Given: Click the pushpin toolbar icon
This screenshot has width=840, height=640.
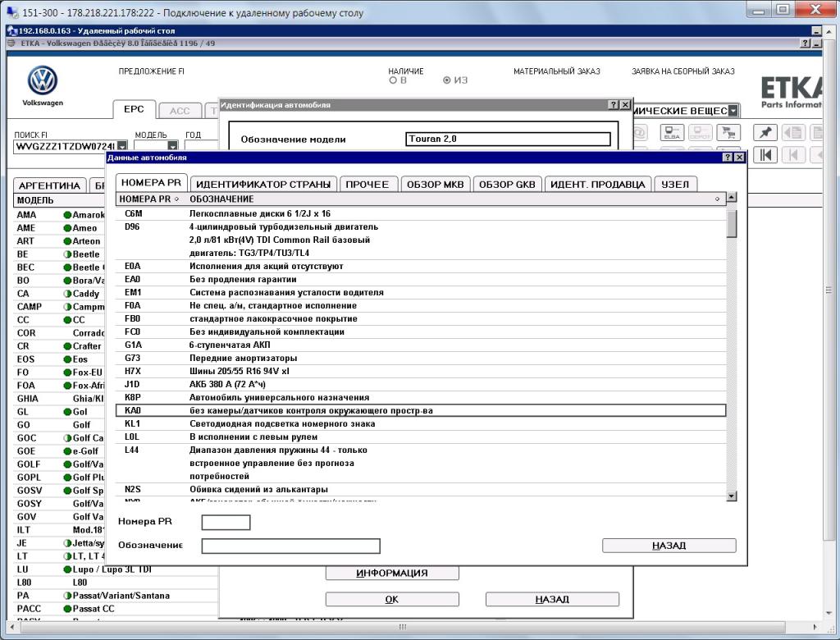Looking at the screenshot, I should (x=765, y=132).
